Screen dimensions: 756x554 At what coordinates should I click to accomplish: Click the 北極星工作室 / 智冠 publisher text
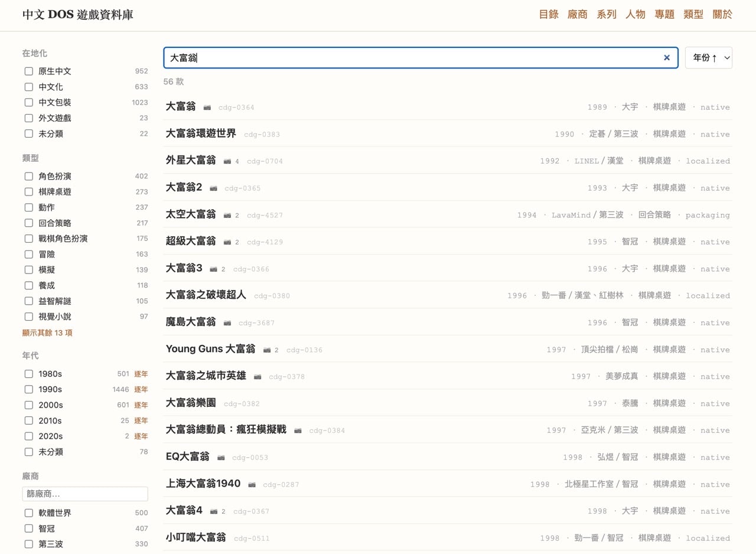[x=601, y=484]
